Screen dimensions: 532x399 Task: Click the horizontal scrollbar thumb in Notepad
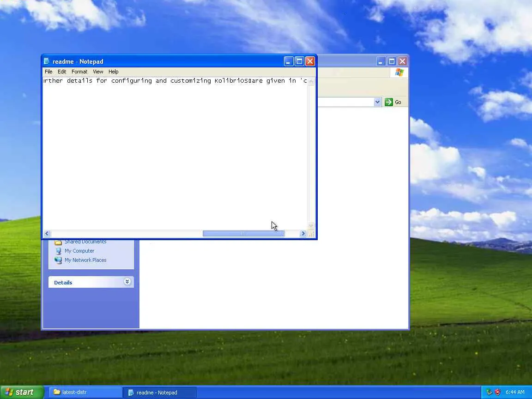click(x=244, y=233)
